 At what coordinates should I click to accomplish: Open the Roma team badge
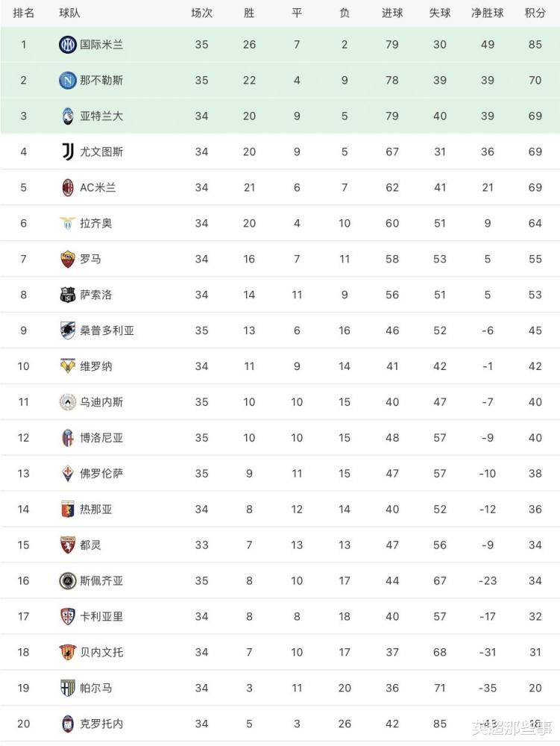(68, 260)
